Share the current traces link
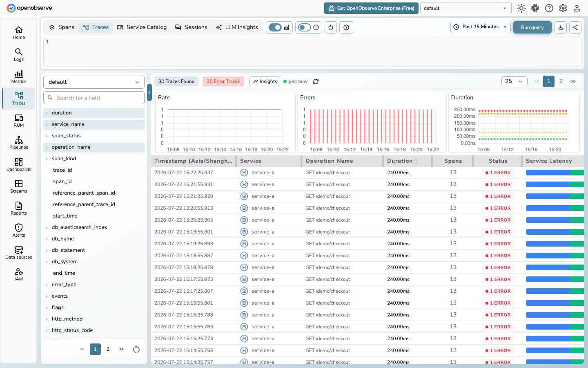The height and width of the screenshot is (368, 588). (575, 27)
